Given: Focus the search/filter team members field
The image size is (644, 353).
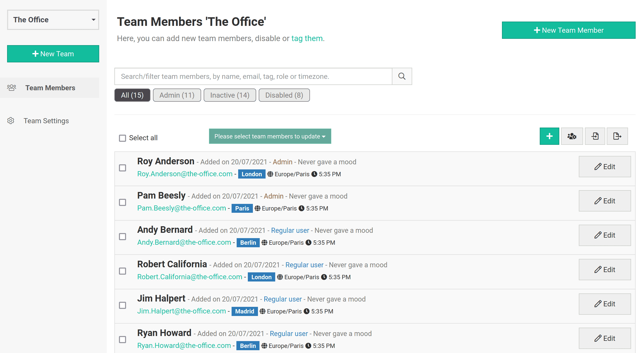Looking at the screenshot, I should point(253,76).
